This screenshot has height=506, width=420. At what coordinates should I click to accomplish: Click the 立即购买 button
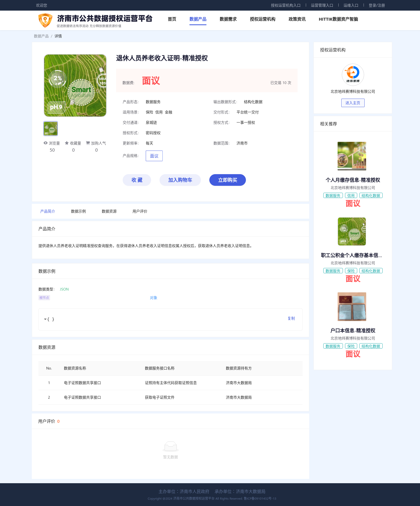228,180
